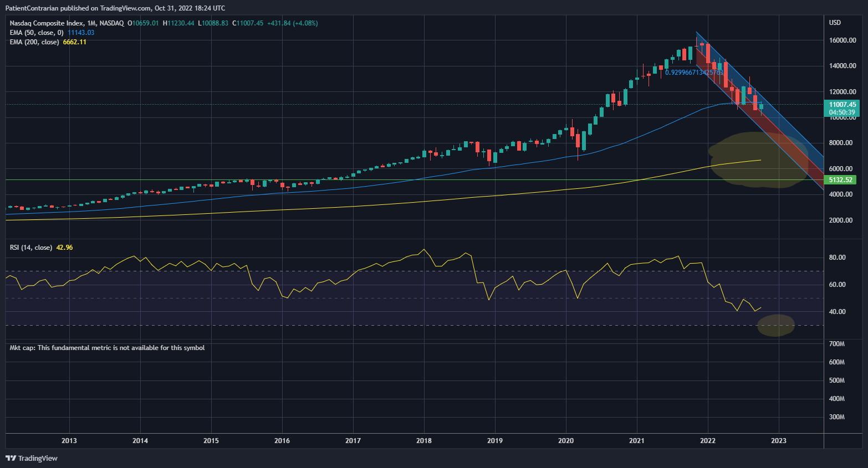Click the 2021 label on time axis
The width and height of the screenshot is (868, 468).
637,441
